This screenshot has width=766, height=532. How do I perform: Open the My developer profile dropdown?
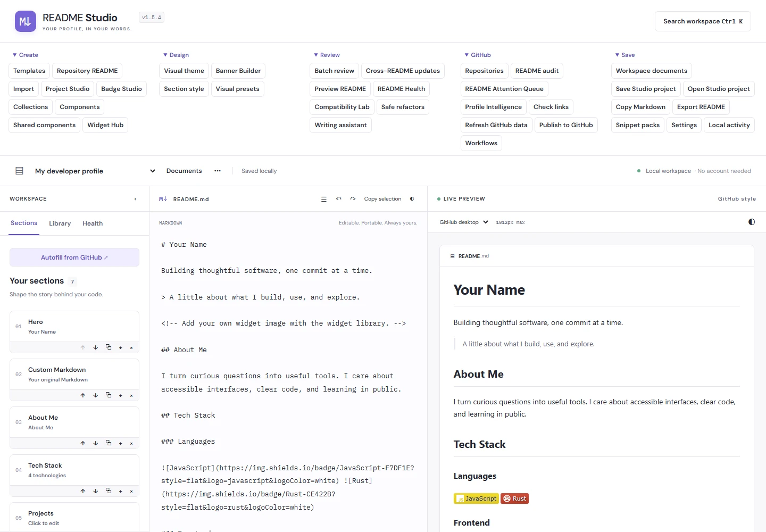95,171
